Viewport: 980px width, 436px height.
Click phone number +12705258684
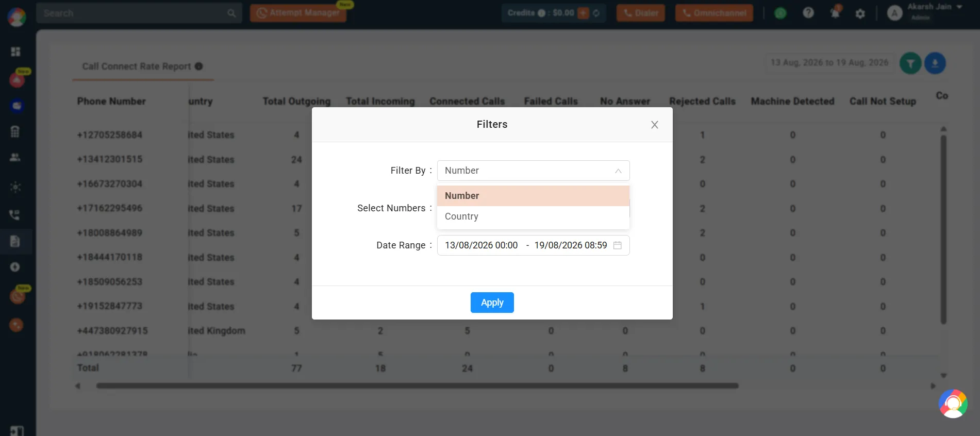(x=110, y=135)
